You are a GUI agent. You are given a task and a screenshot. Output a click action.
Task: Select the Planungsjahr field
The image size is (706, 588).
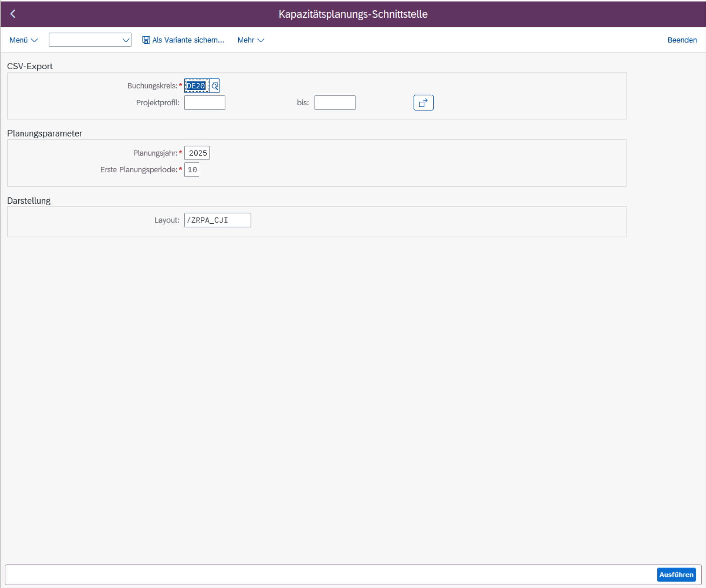click(x=197, y=153)
